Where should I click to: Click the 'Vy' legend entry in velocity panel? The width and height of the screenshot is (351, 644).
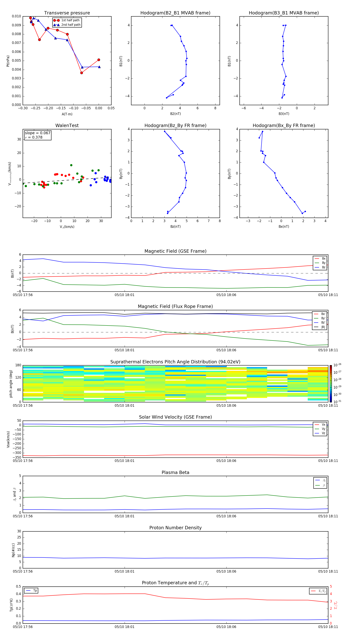320,429
